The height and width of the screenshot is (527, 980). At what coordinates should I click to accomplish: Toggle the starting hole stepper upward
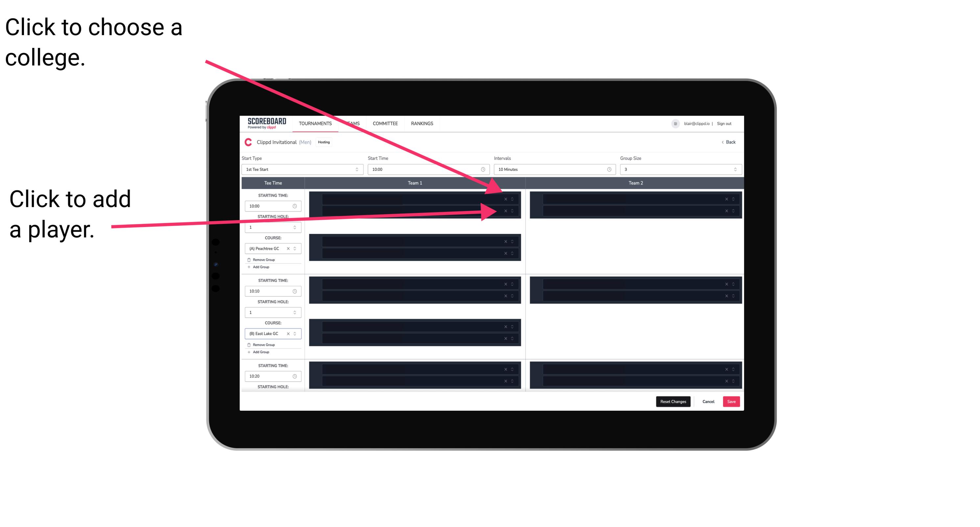pyautogui.click(x=295, y=226)
